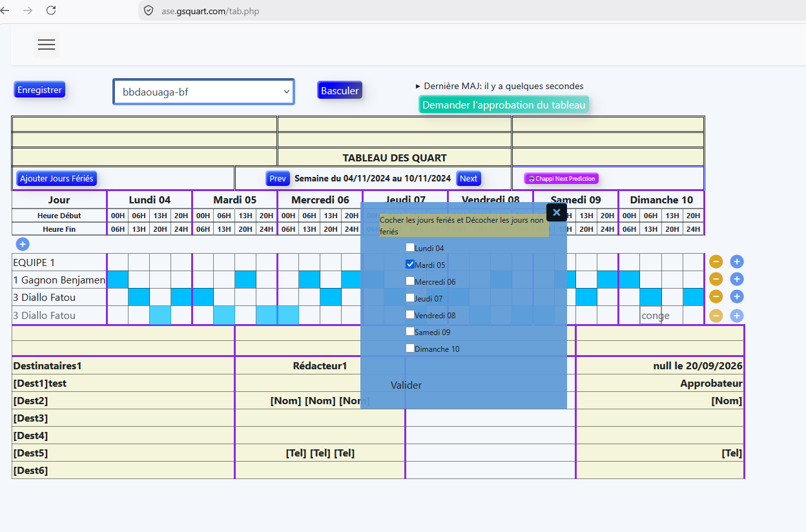Click the EQUIPE 1 name cell
This screenshot has width=806, height=532.
[59, 262]
